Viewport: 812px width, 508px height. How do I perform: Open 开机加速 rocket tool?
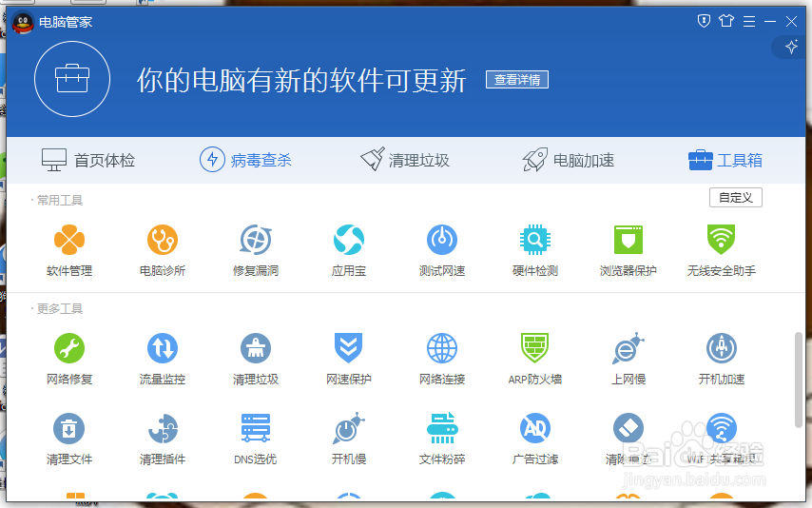[x=722, y=360]
